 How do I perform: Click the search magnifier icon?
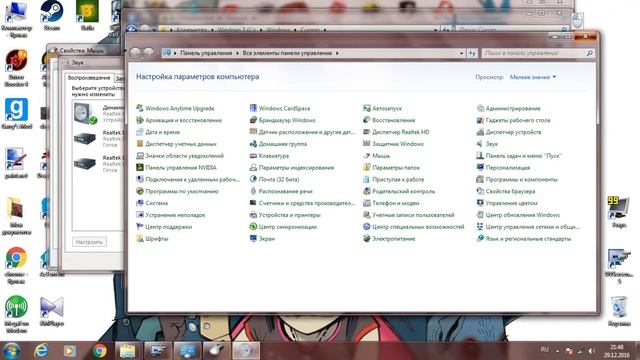pyautogui.click(x=589, y=53)
